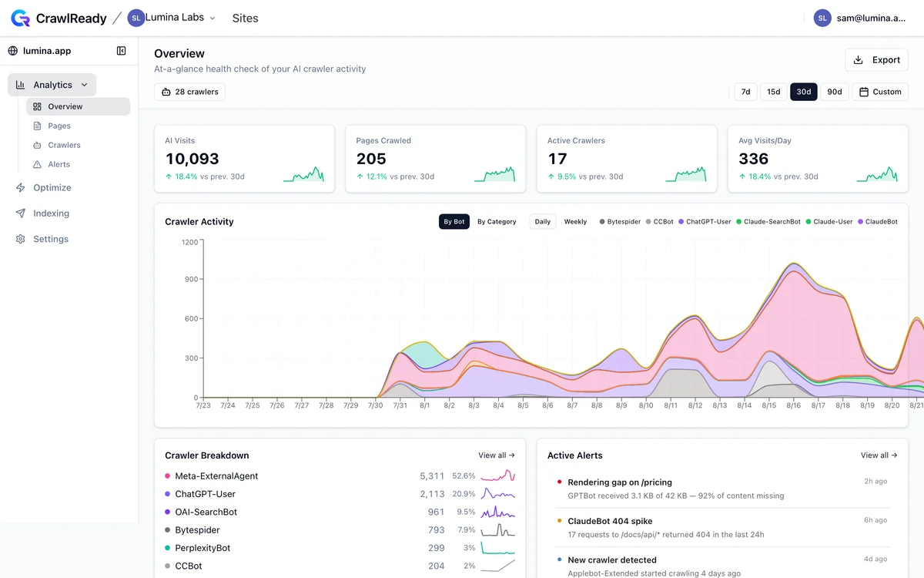The image size is (924, 578).
Task: Toggle ClaudeBot series in legend
Action: pos(878,221)
